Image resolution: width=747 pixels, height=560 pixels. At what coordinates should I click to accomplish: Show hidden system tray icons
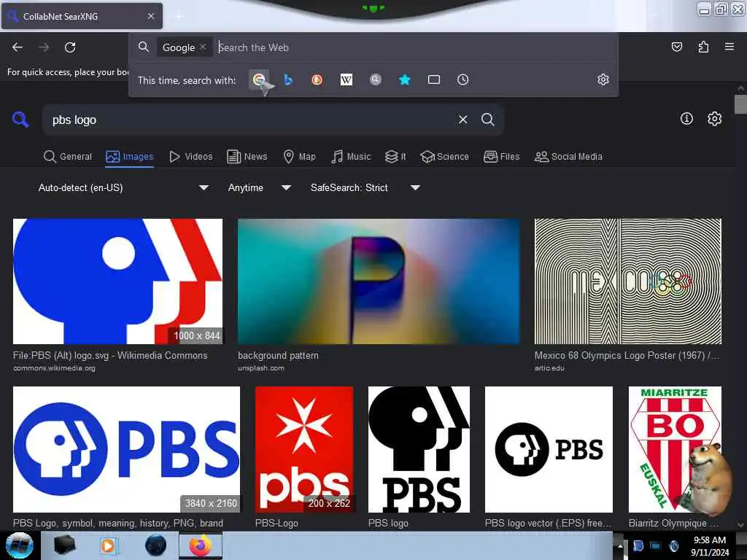point(620,545)
